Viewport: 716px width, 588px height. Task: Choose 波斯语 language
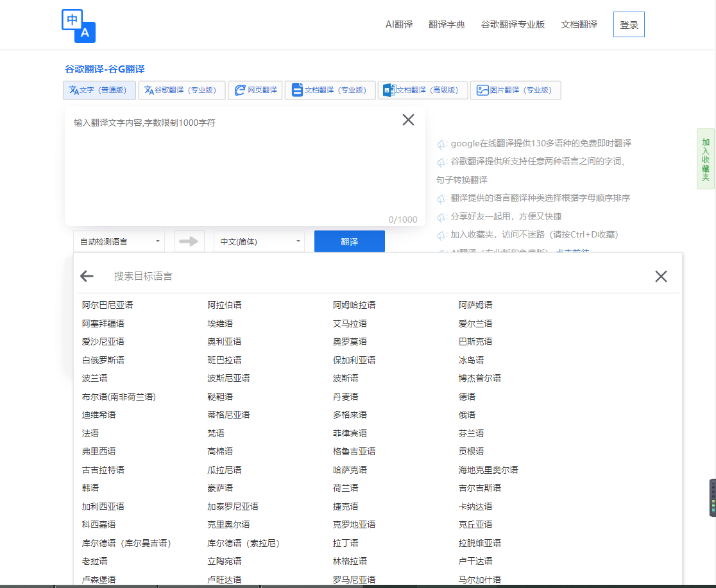click(x=346, y=378)
